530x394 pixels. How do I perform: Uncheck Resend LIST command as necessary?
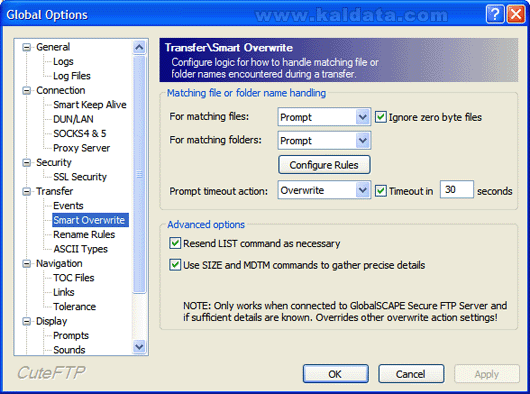point(175,243)
